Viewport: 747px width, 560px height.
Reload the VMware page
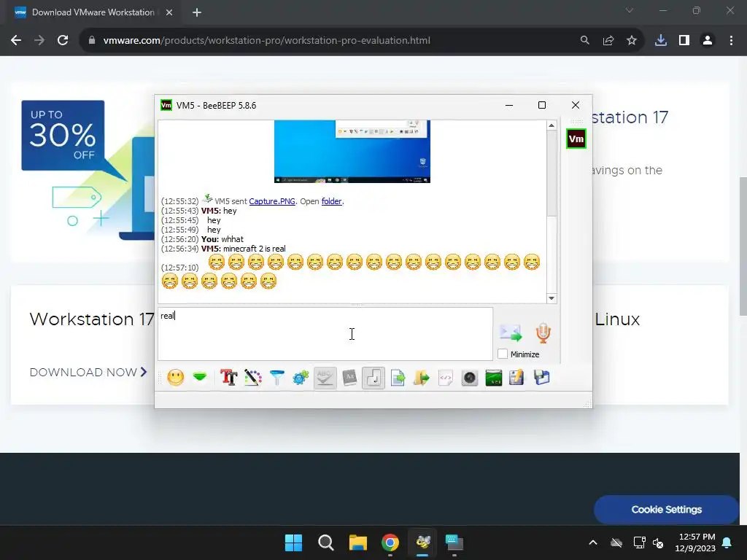pyautogui.click(x=63, y=41)
